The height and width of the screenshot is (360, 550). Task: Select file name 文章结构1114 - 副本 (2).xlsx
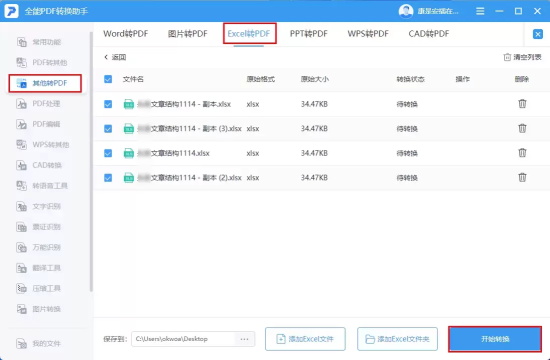(x=189, y=178)
